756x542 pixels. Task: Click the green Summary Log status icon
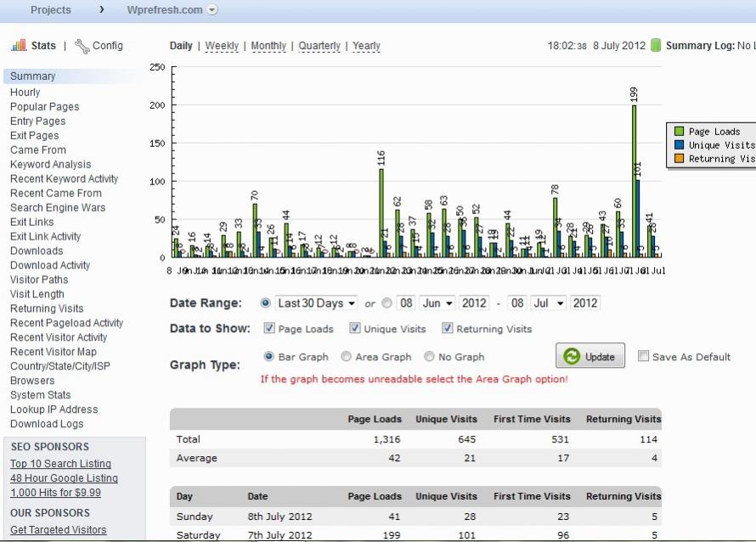click(656, 45)
